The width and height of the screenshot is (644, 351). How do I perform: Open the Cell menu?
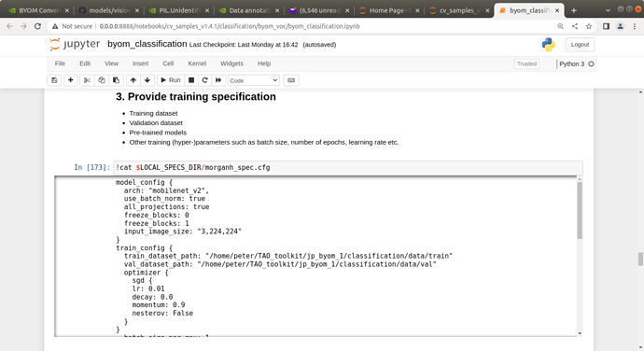pos(168,63)
